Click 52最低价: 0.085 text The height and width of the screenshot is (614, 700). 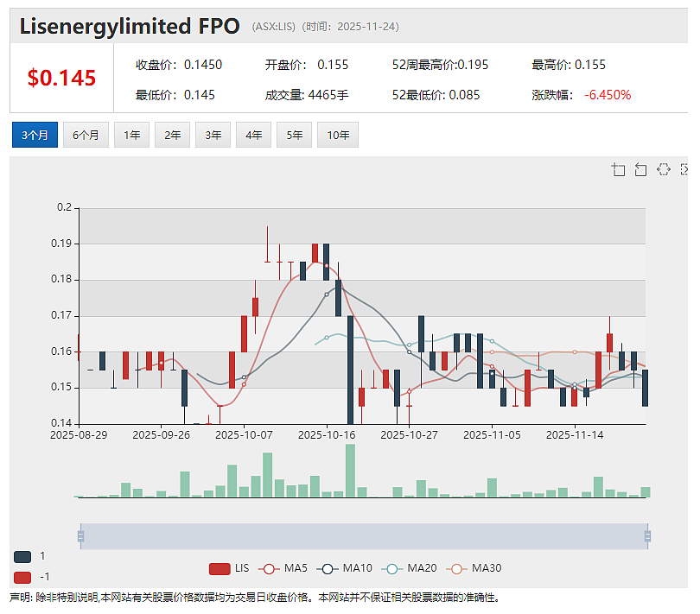(x=436, y=95)
